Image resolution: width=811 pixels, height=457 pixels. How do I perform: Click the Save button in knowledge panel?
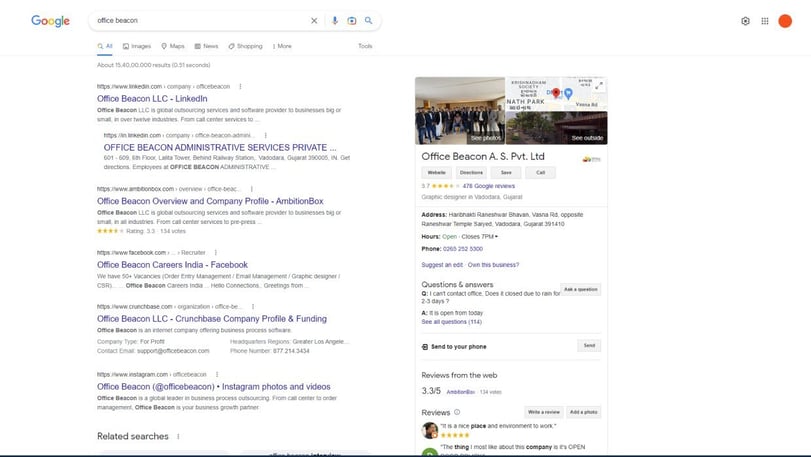click(506, 173)
